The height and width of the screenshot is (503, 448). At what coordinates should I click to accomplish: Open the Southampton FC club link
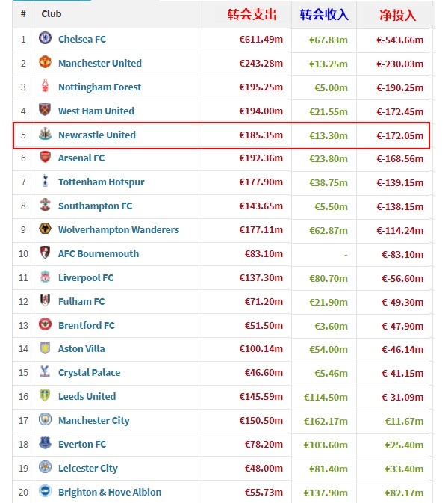(95, 206)
